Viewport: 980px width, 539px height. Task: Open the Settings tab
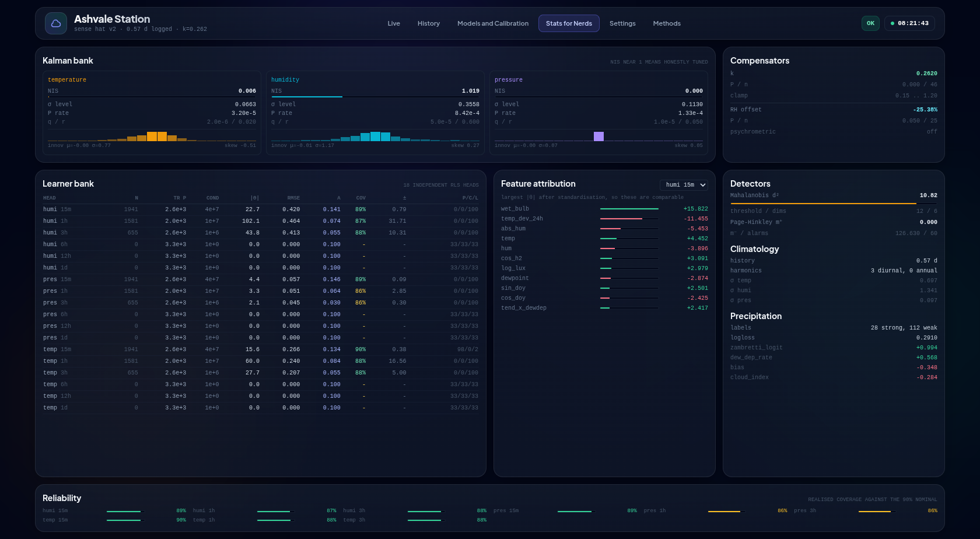tap(622, 23)
